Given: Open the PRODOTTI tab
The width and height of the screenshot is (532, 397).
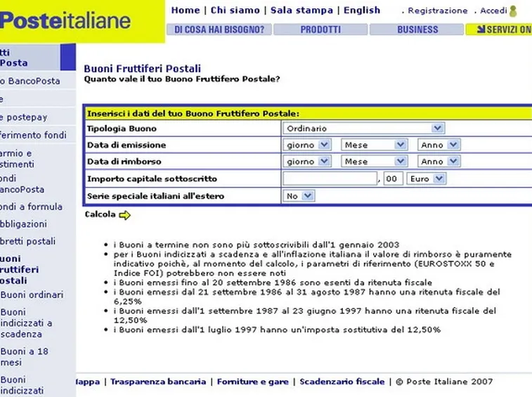Looking at the screenshot, I should (320, 30).
